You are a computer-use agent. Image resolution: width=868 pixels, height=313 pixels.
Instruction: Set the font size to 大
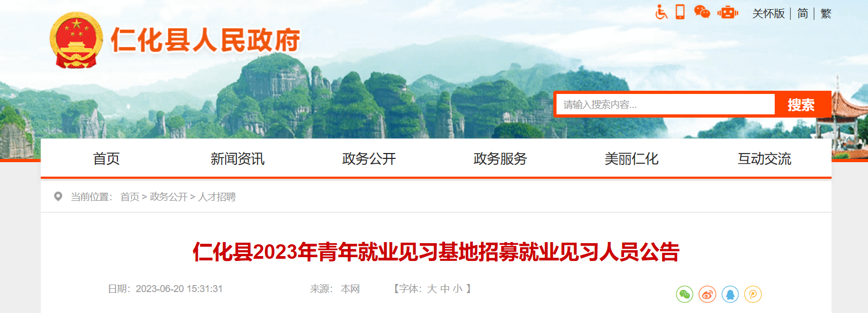[x=432, y=289]
